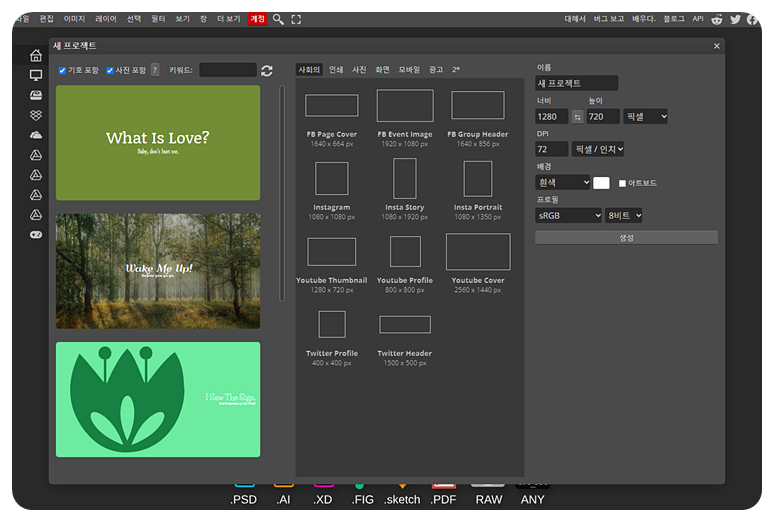The height and width of the screenshot is (522, 774).
Task: Open the sRGB profile dropdown
Action: pyautogui.click(x=568, y=215)
